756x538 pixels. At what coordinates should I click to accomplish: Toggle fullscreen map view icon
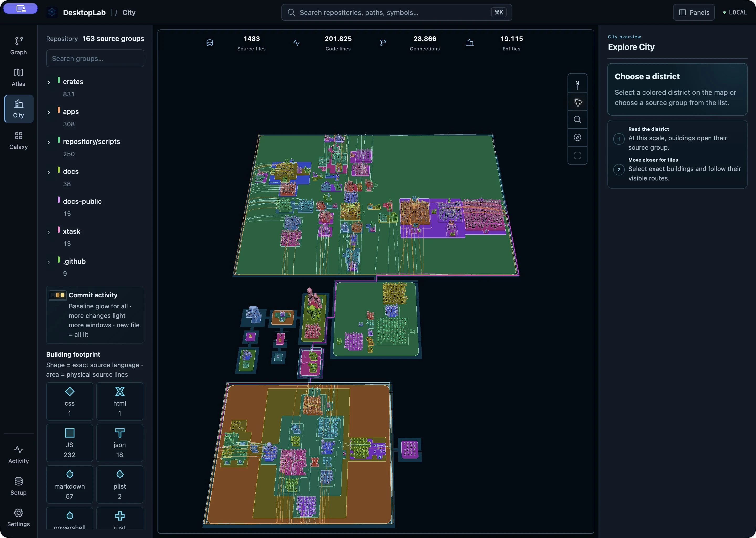(577, 155)
